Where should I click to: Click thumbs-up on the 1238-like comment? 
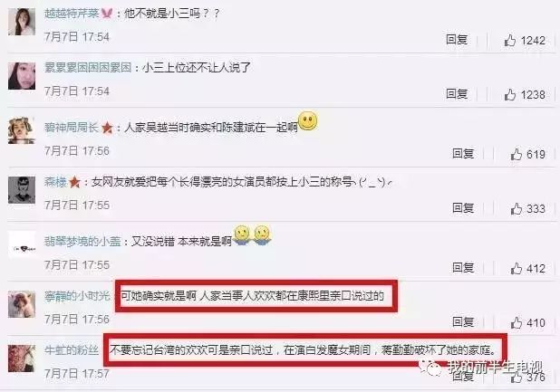click(510, 94)
